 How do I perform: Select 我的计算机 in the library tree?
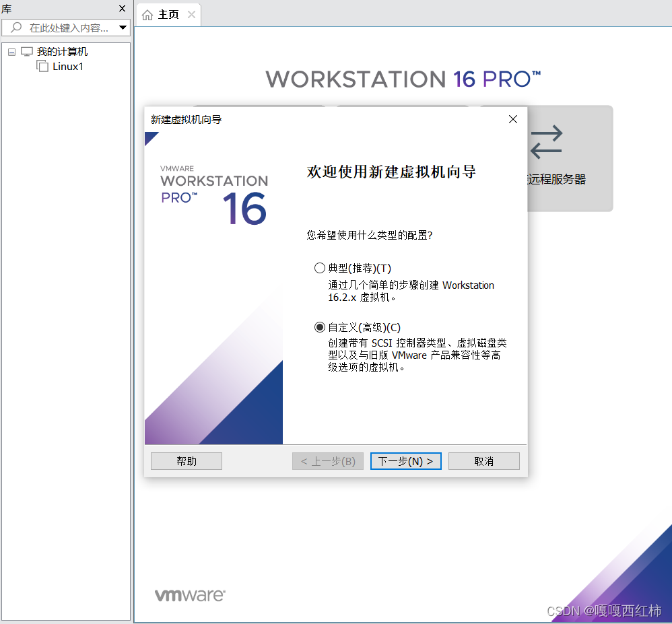point(62,52)
